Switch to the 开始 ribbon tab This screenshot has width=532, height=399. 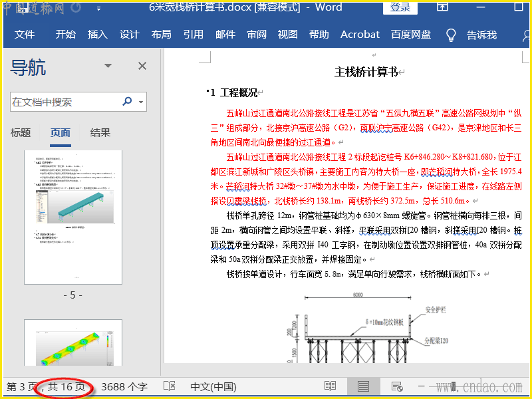point(65,35)
